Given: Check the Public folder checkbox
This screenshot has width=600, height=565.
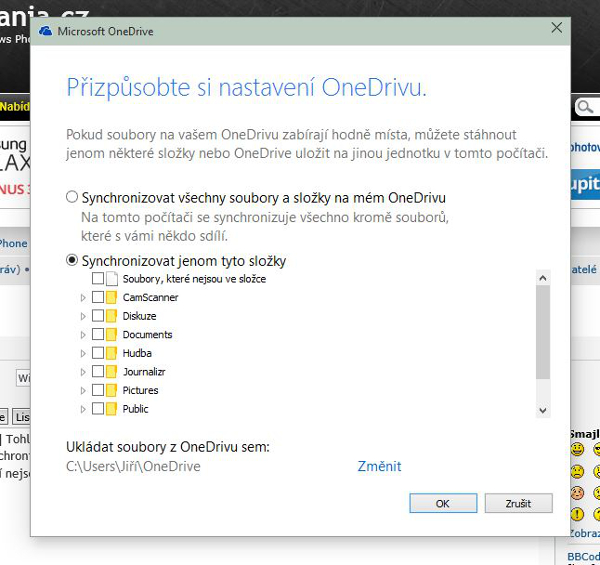Looking at the screenshot, I should click(98, 409).
